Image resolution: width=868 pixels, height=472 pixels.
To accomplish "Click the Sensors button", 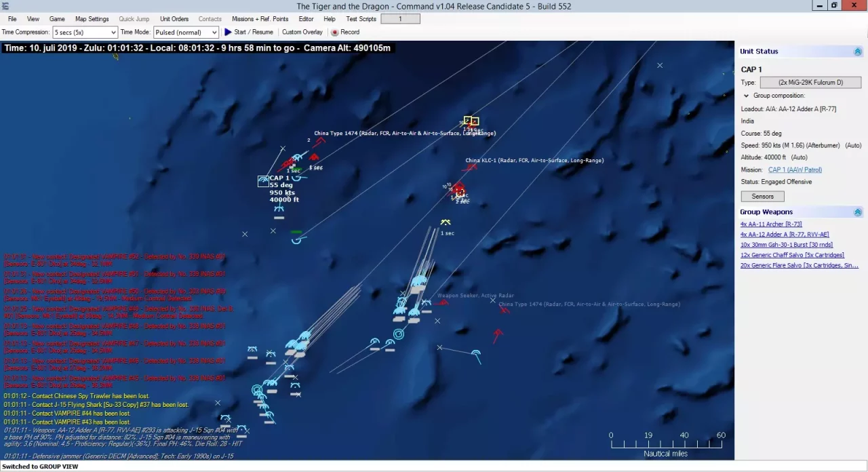I will pyautogui.click(x=762, y=196).
